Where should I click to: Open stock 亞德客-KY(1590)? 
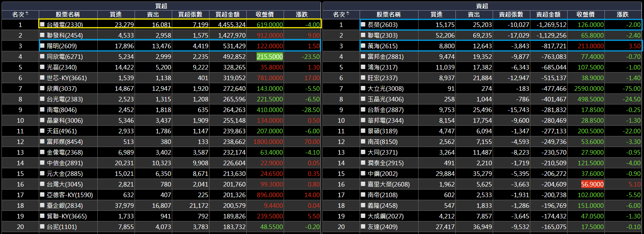(70, 195)
